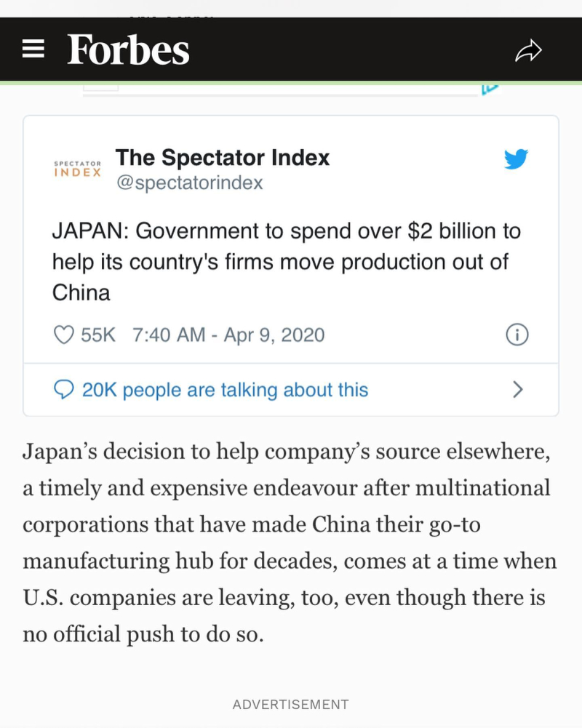
Task: Click the ADVERTISEMENT label
Action: [x=291, y=705]
